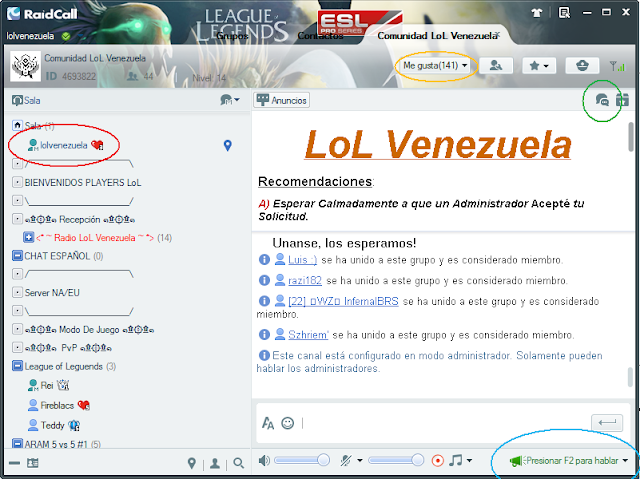
Task: Adjust the microphone volume slider
Action: [396, 461]
